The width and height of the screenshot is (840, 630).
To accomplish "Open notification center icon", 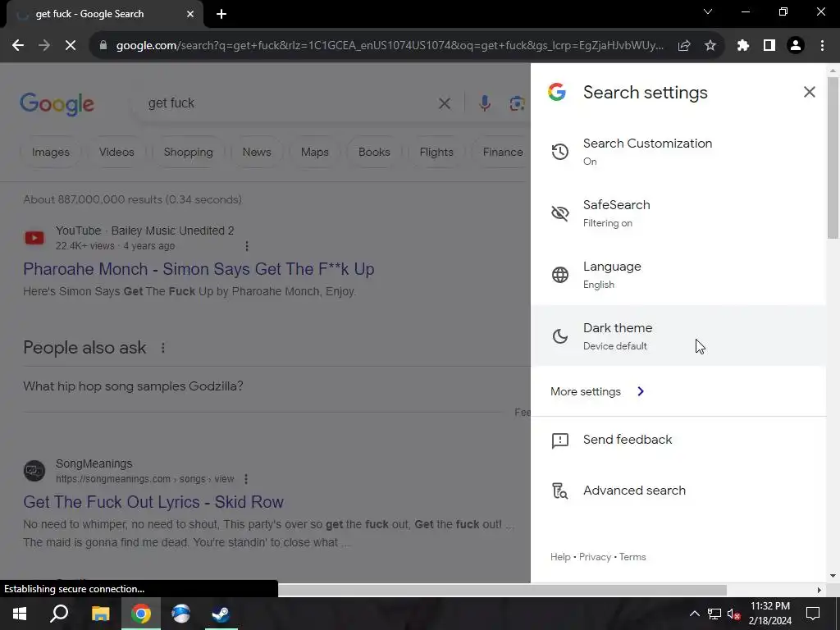I will [x=813, y=614].
